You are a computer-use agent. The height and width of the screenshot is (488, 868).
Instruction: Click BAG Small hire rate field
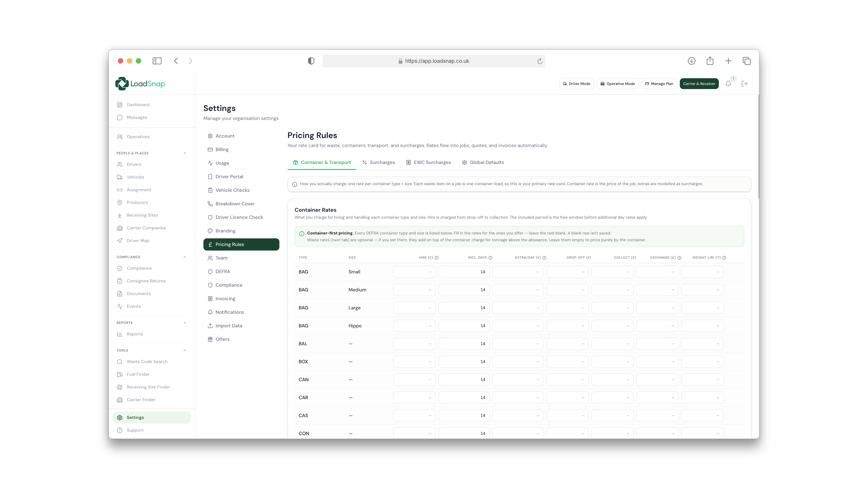coord(415,272)
